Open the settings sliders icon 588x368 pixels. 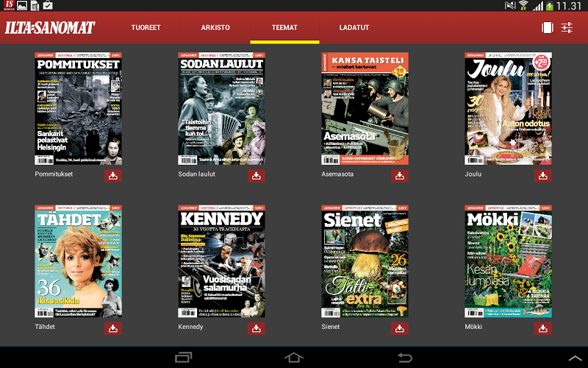(x=567, y=27)
